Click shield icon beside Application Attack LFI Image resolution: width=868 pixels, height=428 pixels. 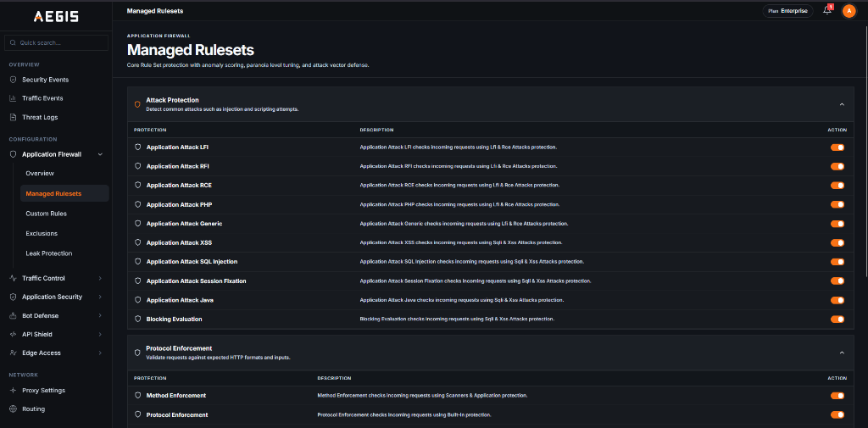pos(138,147)
